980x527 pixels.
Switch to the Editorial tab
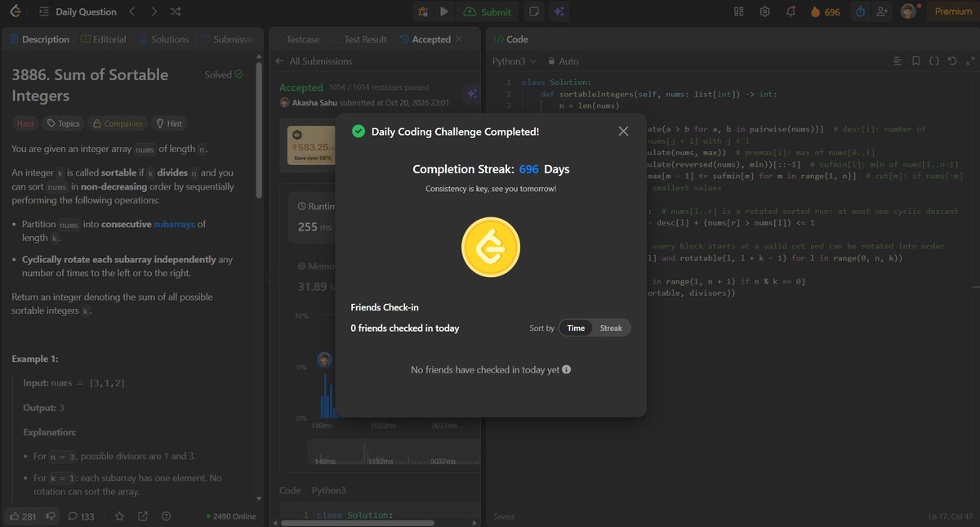pos(104,39)
